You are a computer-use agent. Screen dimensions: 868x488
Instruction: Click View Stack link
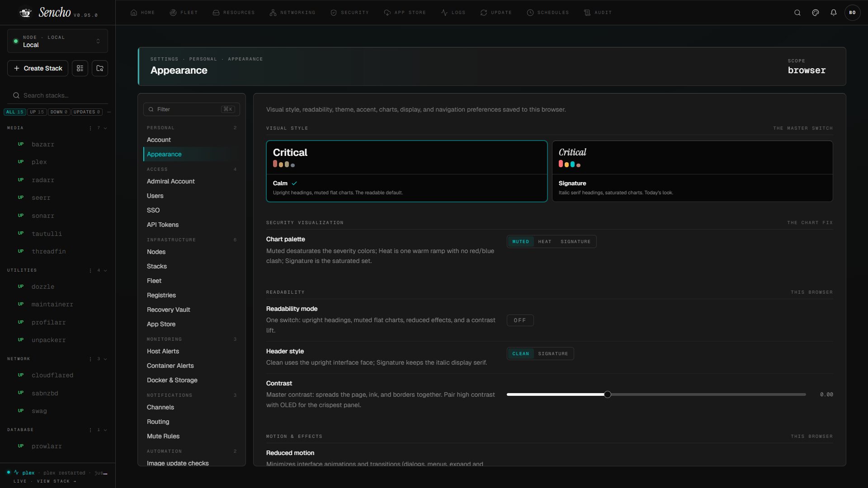(x=57, y=482)
